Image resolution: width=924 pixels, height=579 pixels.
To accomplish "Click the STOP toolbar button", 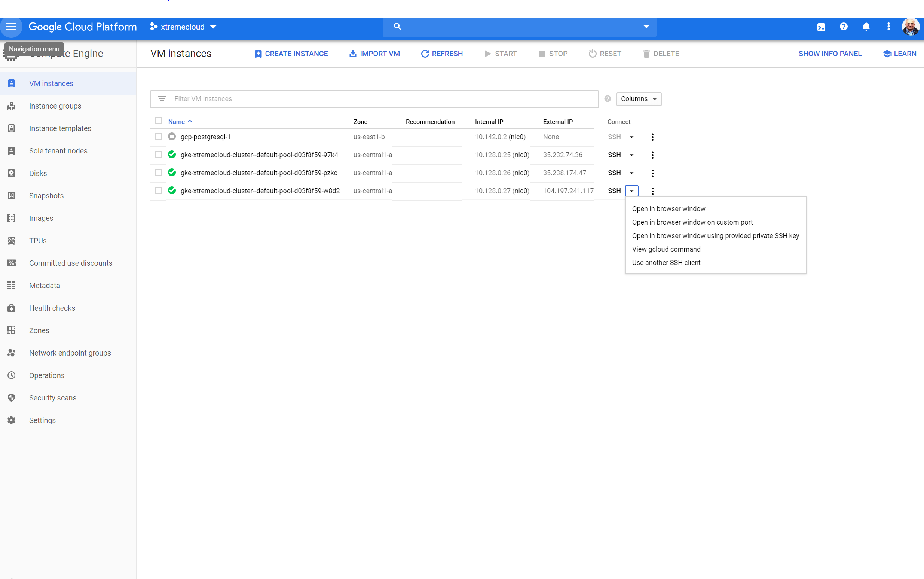I will click(553, 54).
